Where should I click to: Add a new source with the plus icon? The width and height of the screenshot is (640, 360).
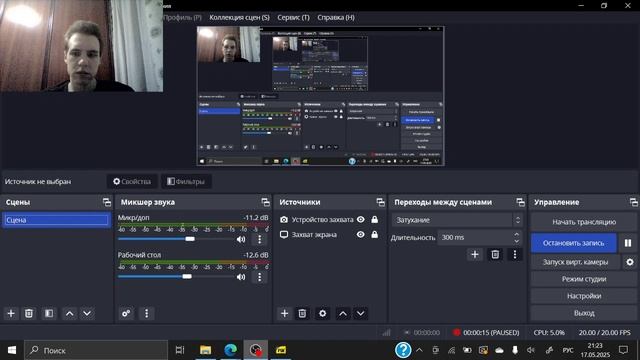pyautogui.click(x=284, y=313)
